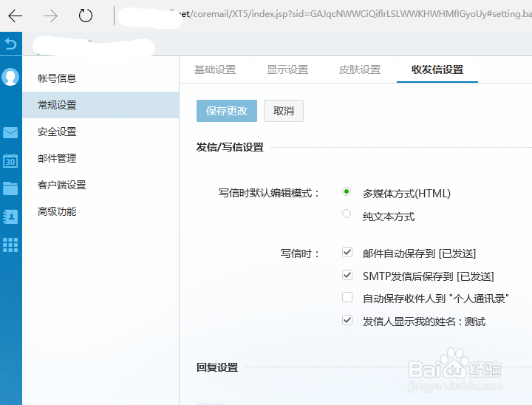Viewport: 532px width, 405px height.
Task: Open 帐号信息 in settings menu
Action: coord(100,78)
